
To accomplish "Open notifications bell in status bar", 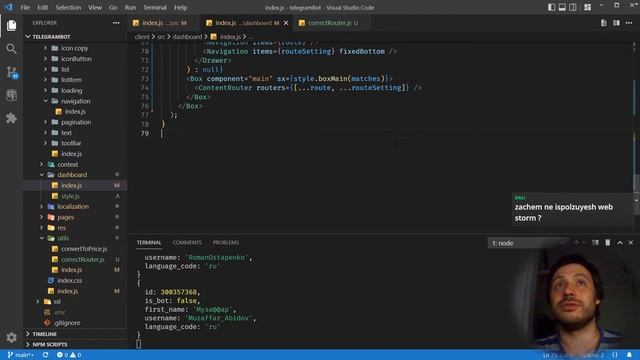I will (x=629, y=355).
